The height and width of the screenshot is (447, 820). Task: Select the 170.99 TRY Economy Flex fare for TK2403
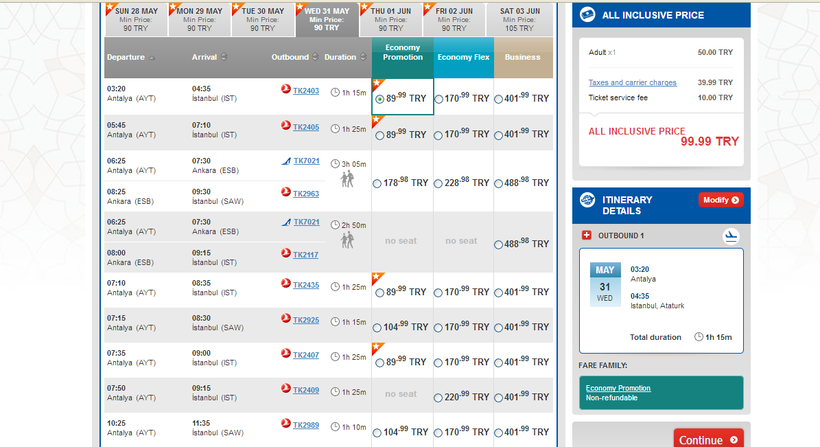[x=439, y=99]
